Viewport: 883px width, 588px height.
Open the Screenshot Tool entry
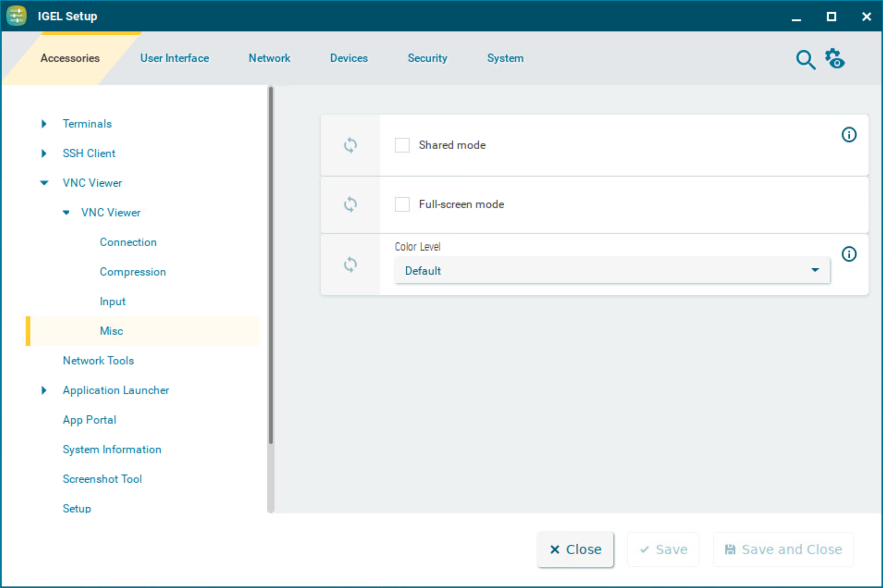[102, 479]
